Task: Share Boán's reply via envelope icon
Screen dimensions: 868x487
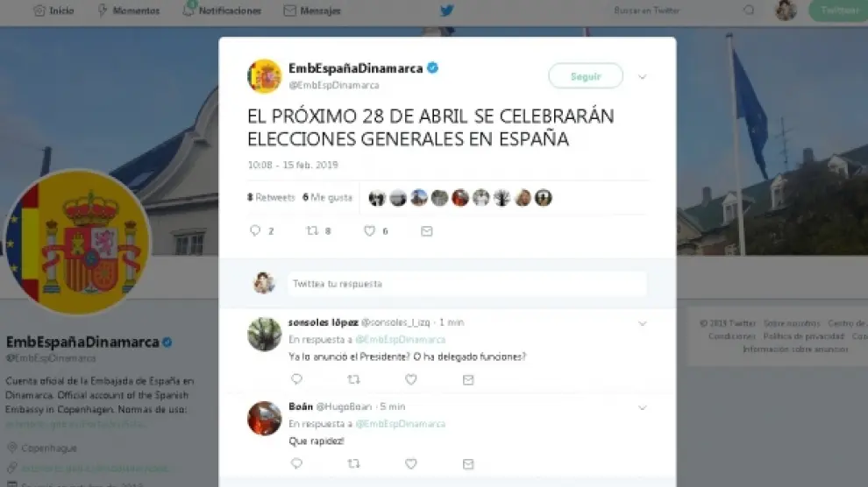Action: click(468, 463)
